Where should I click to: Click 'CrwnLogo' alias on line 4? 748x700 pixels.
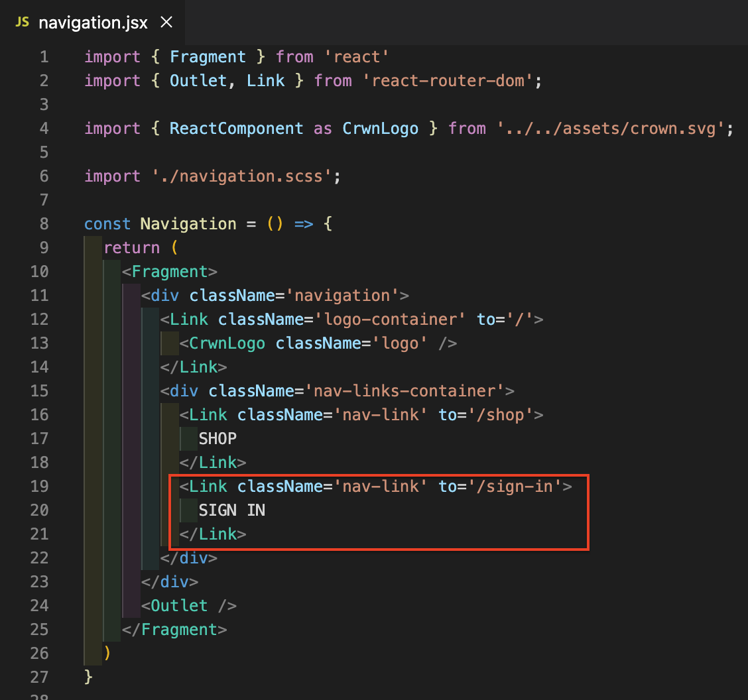pyautogui.click(x=381, y=129)
